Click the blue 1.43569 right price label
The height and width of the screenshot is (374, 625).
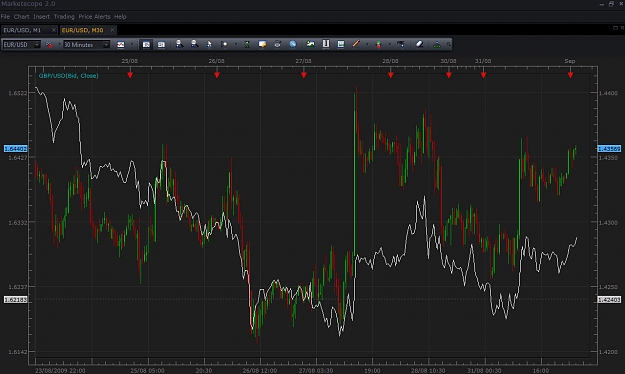tap(609, 149)
